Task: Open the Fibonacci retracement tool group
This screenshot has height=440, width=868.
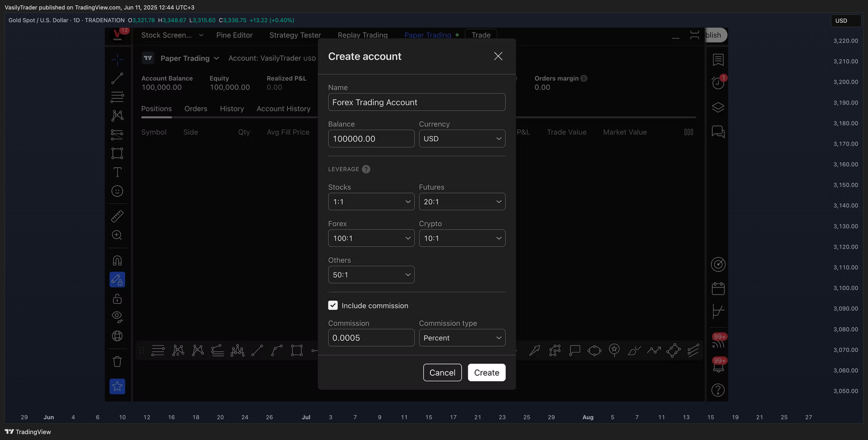Action: click(x=117, y=97)
